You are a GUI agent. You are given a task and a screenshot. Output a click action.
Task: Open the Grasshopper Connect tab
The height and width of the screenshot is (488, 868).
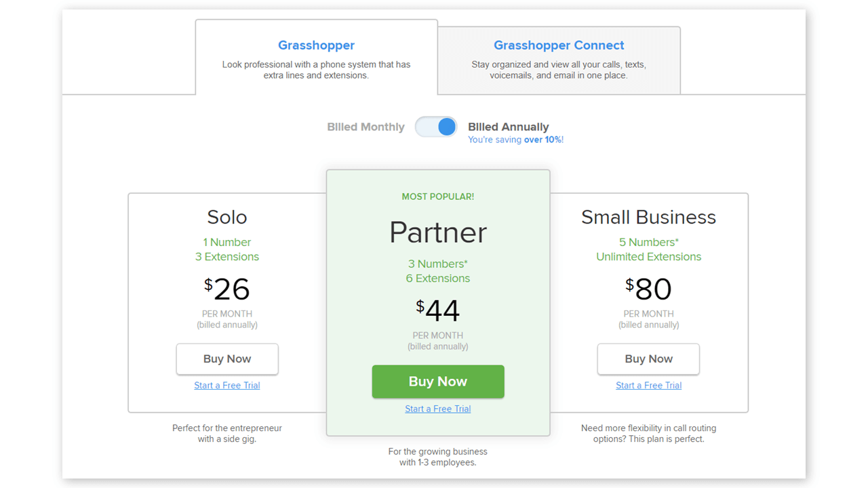click(x=559, y=60)
